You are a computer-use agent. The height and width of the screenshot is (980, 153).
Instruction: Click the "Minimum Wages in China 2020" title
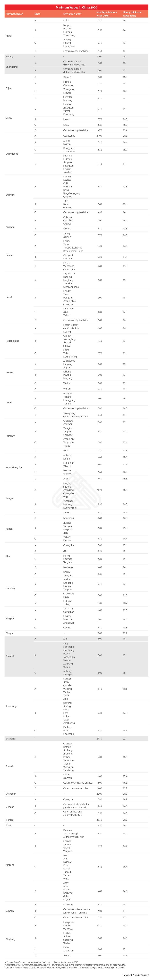tap(76, 7)
